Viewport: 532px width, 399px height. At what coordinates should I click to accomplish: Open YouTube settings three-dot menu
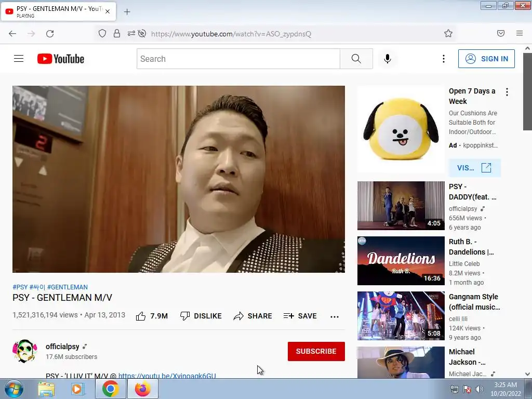pos(444,59)
